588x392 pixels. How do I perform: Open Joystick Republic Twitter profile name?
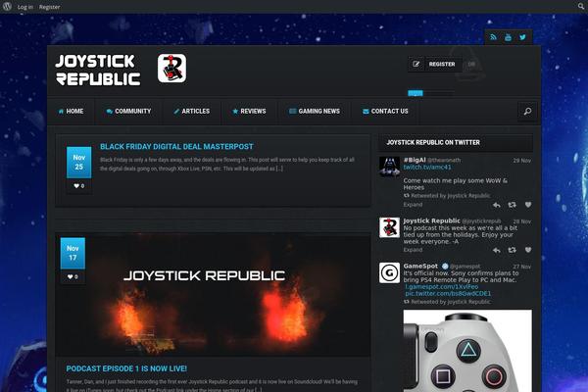coord(431,220)
